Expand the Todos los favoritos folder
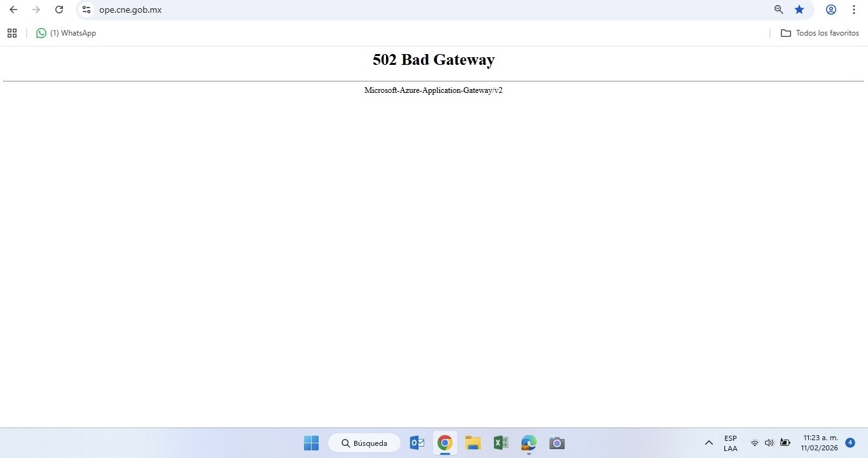This screenshot has height=458, width=868. [820, 33]
